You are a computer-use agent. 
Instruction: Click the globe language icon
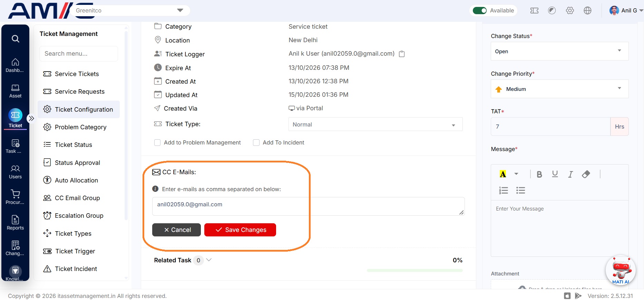coord(587,10)
